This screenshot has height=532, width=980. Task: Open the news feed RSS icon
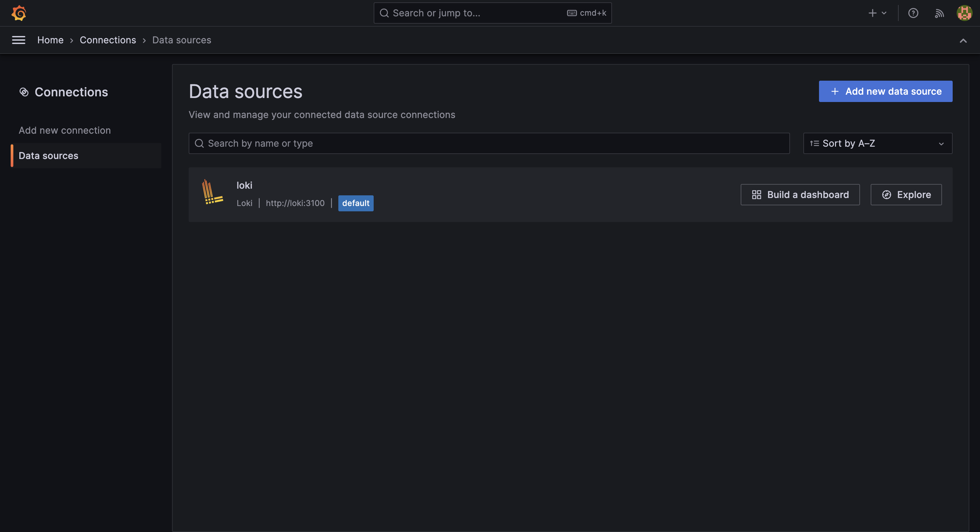click(939, 13)
